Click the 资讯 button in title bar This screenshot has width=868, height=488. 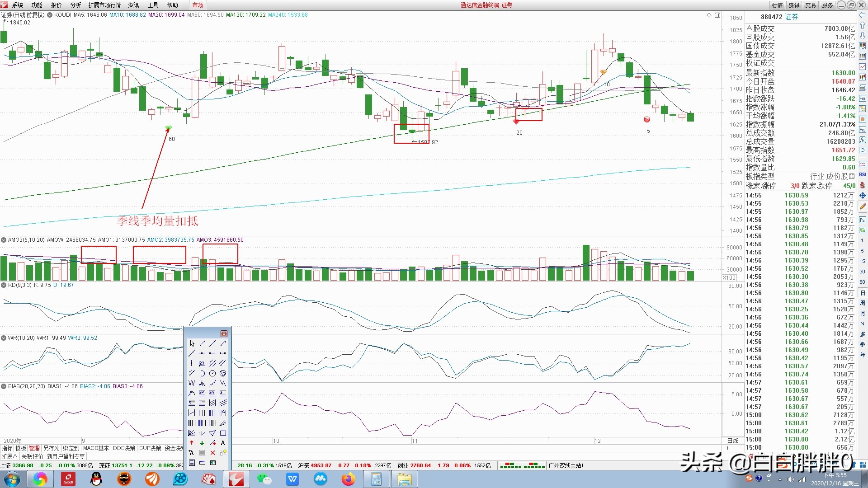click(x=794, y=5)
